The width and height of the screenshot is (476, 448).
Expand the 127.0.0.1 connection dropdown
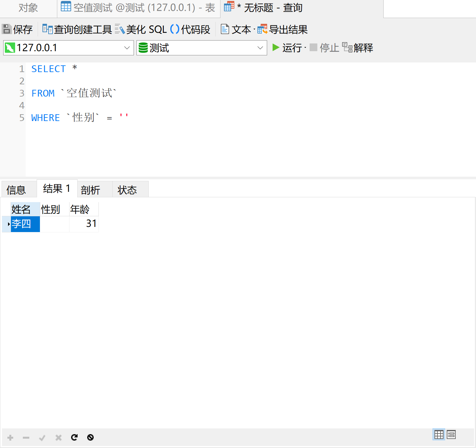pyautogui.click(x=127, y=48)
